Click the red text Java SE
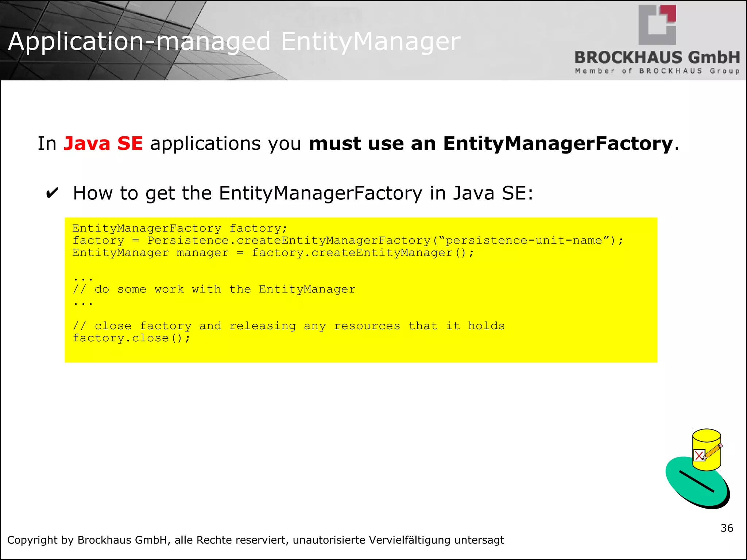 click(103, 143)
